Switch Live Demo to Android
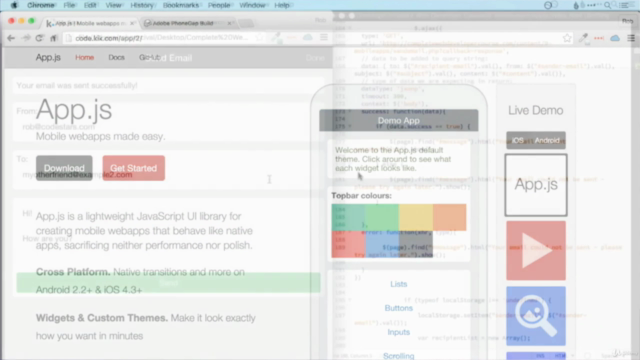Screen dimensions: 640x360 pos(547,140)
